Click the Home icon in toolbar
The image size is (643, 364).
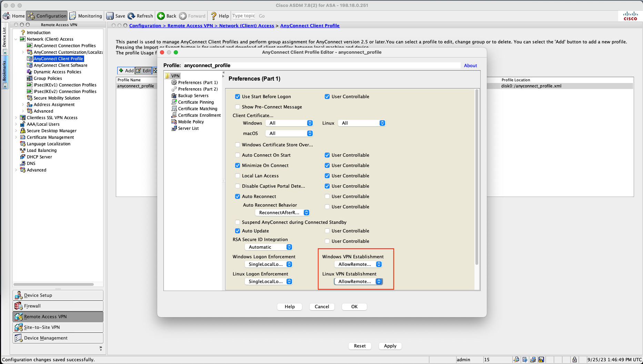pyautogui.click(x=7, y=16)
